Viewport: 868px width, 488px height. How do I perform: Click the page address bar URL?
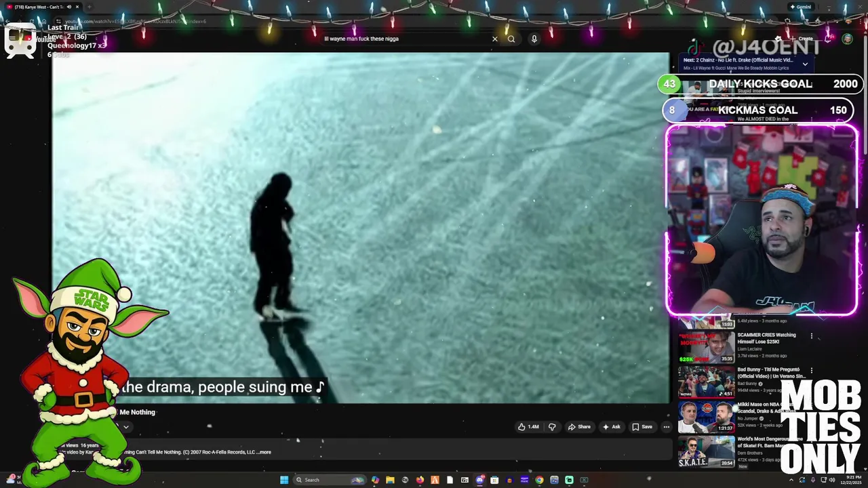136,21
